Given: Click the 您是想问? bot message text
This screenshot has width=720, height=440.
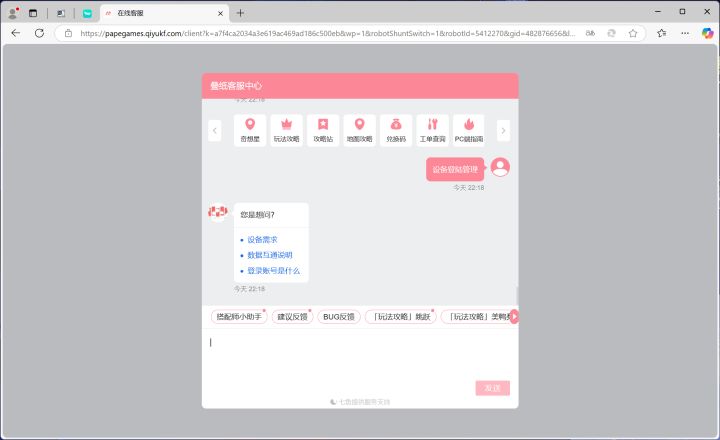Looking at the screenshot, I should coord(258,214).
